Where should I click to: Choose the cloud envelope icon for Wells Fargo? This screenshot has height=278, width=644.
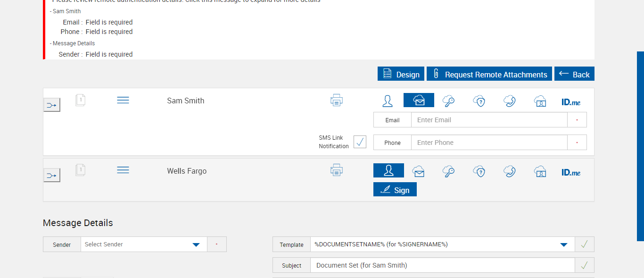pos(418,171)
